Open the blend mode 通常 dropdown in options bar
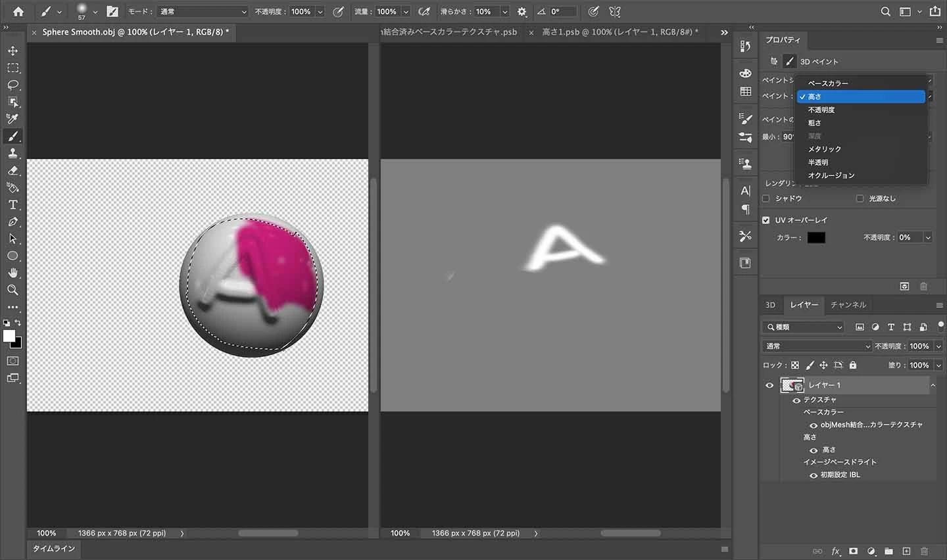Viewport: 947px width, 560px height. coord(203,11)
